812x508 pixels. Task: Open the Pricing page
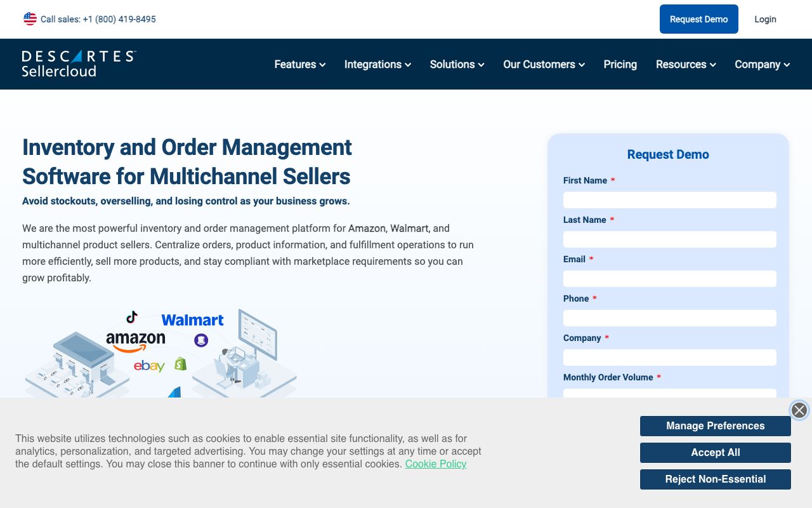coord(620,64)
